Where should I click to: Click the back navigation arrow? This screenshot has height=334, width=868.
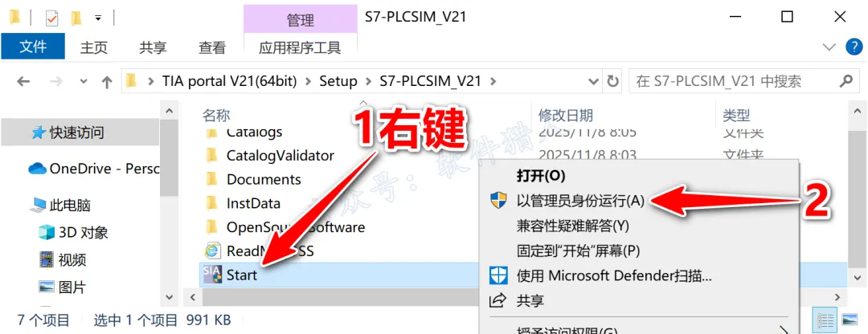coord(23,82)
